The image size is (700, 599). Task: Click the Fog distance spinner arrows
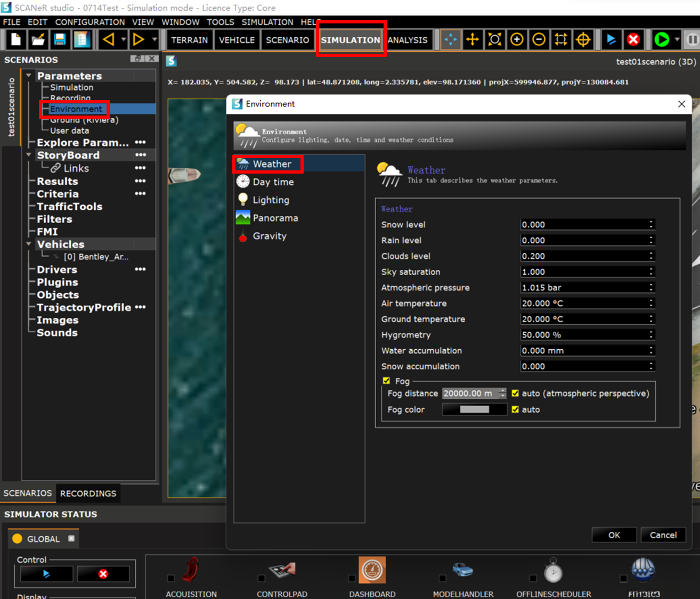point(502,393)
